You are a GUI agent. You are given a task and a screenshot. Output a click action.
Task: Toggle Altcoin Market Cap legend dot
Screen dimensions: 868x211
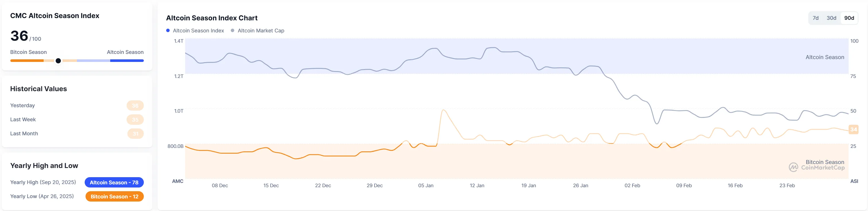[232, 31]
